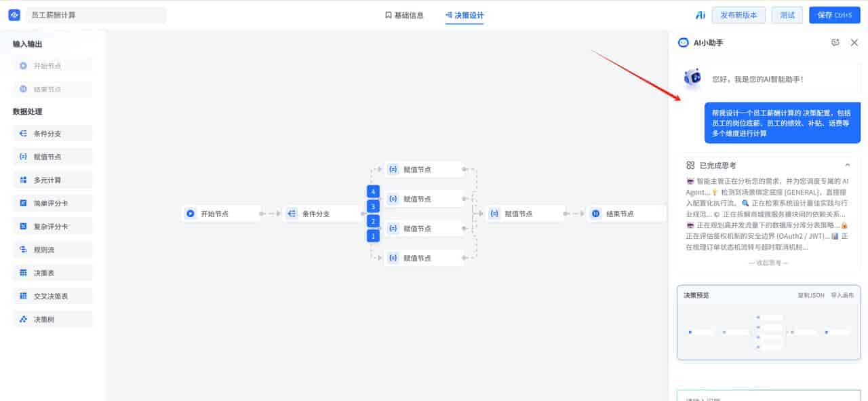Click 导入画布 in the 决策预览 card
868x401 pixels.
pyautogui.click(x=842, y=295)
